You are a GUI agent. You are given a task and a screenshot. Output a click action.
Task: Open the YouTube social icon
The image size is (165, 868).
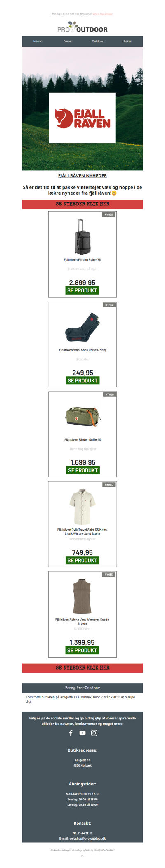[x=82, y=733]
